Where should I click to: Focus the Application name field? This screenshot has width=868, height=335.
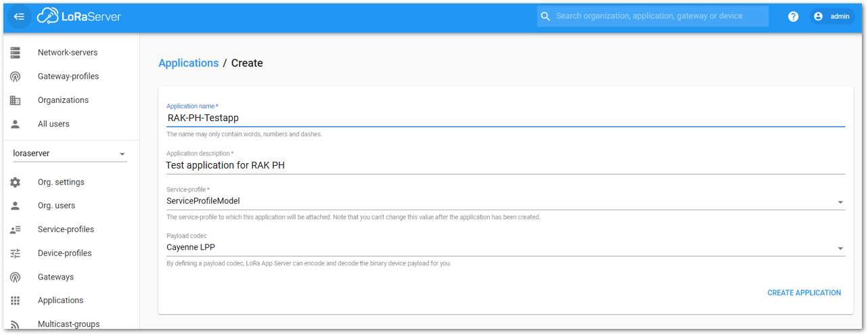(505, 118)
